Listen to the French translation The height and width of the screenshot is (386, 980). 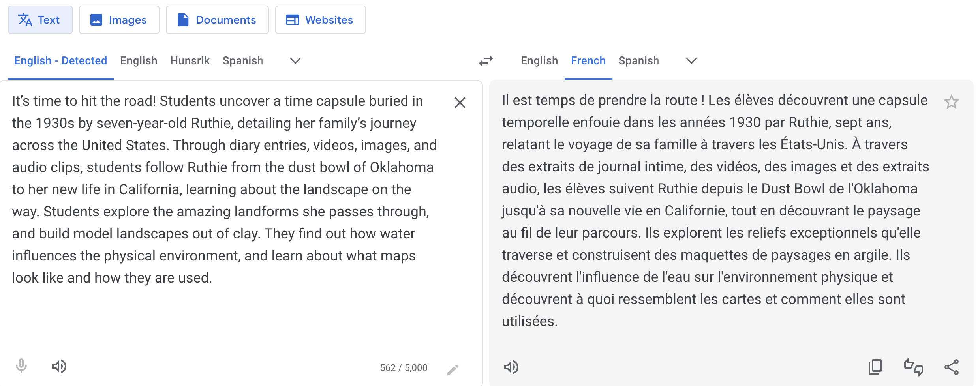pyautogui.click(x=511, y=367)
